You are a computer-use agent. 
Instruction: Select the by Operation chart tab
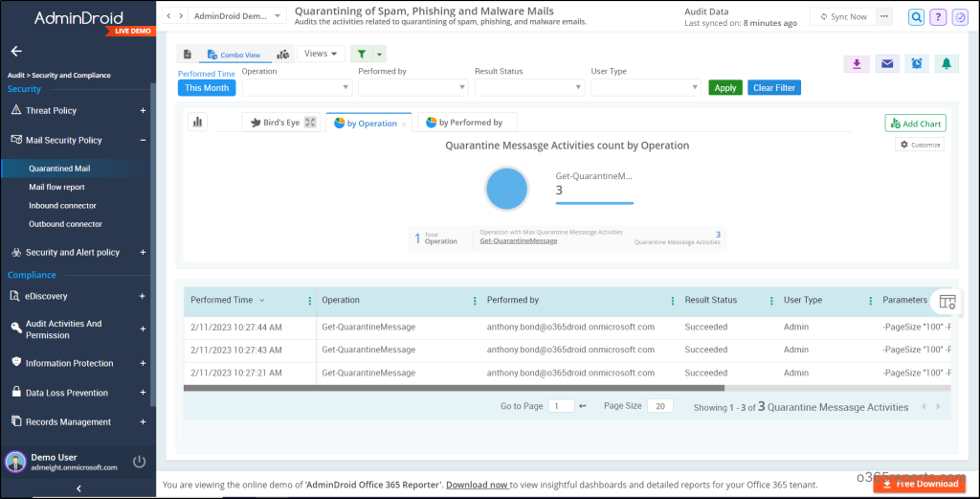point(367,124)
